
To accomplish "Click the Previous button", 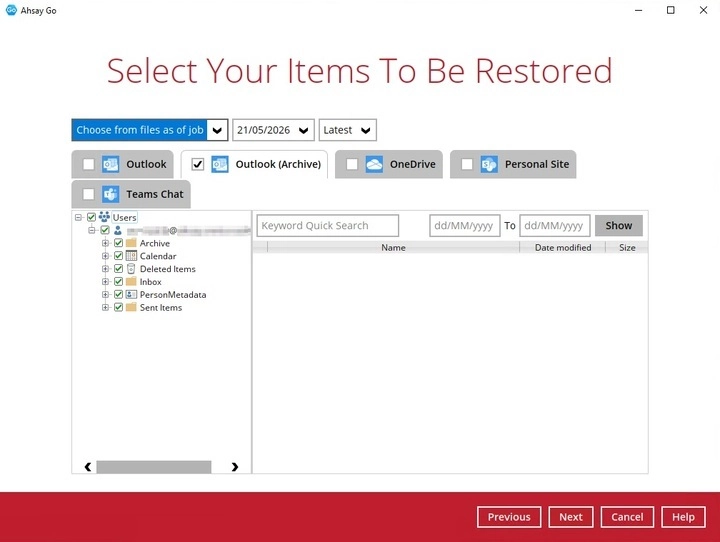I will 509,517.
